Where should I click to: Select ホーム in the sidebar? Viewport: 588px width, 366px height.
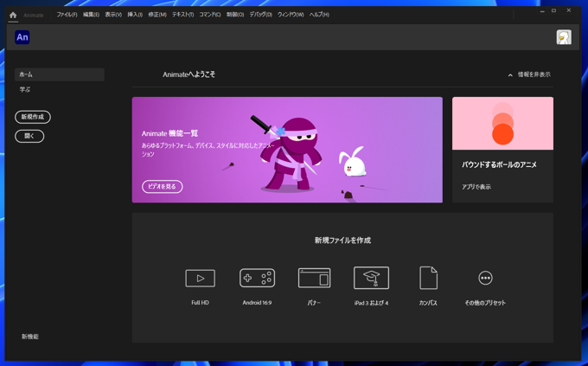(x=60, y=74)
